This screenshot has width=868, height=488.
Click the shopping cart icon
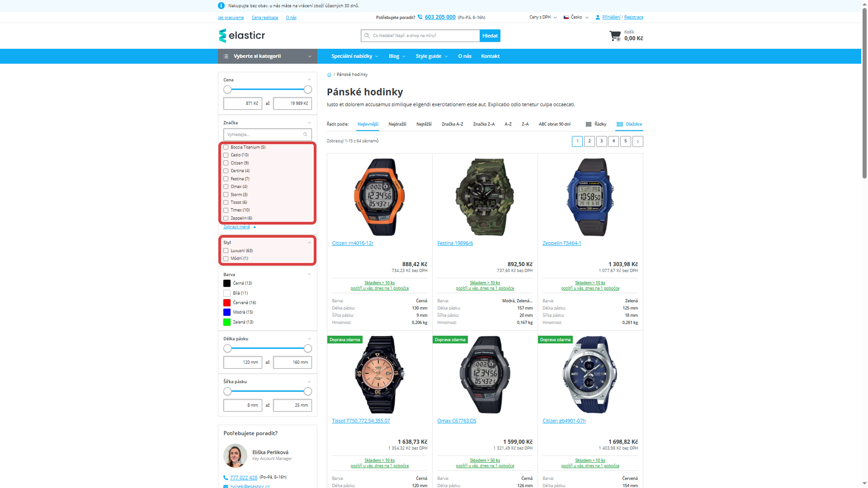615,36
